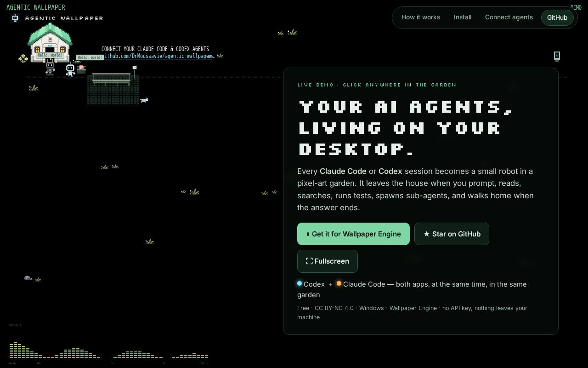588x368 pixels.
Task: Click the AGENTIC WALLPAPER pixel-font brand title
Action: pos(64,18)
